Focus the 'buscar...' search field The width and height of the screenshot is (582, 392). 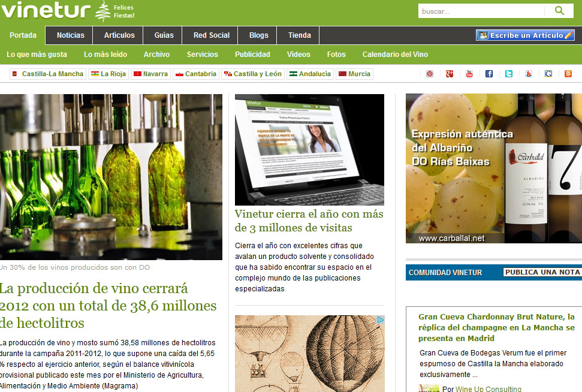481,11
